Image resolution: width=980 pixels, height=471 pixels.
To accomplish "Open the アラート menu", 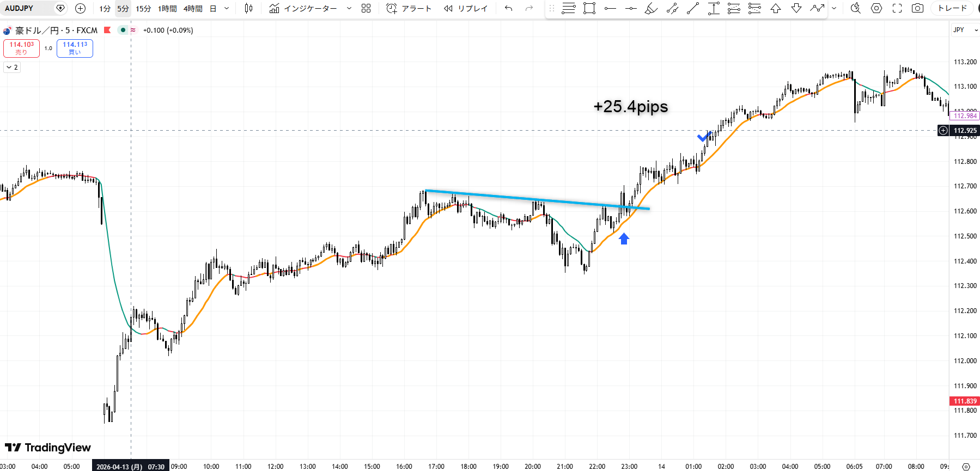I will click(409, 8).
